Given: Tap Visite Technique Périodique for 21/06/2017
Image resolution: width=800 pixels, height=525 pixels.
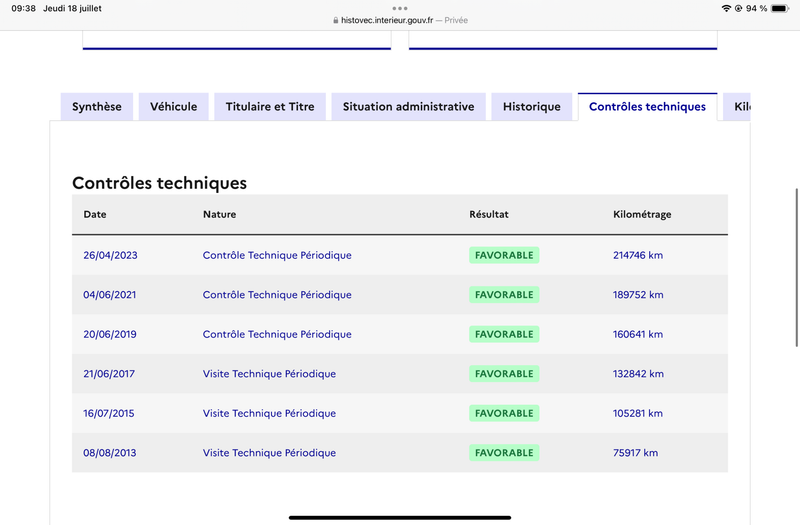Looking at the screenshot, I should tap(269, 373).
